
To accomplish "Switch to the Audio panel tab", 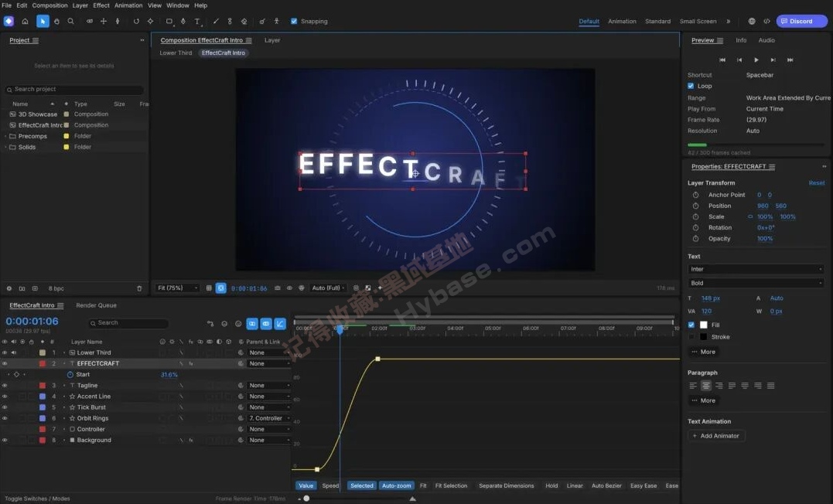I will point(766,40).
